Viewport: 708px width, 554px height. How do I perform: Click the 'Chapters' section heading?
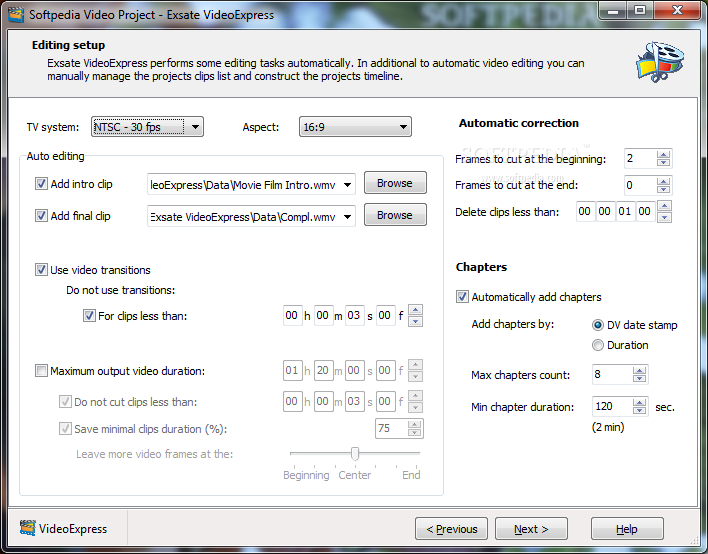pyautogui.click(x=481, y=267)
